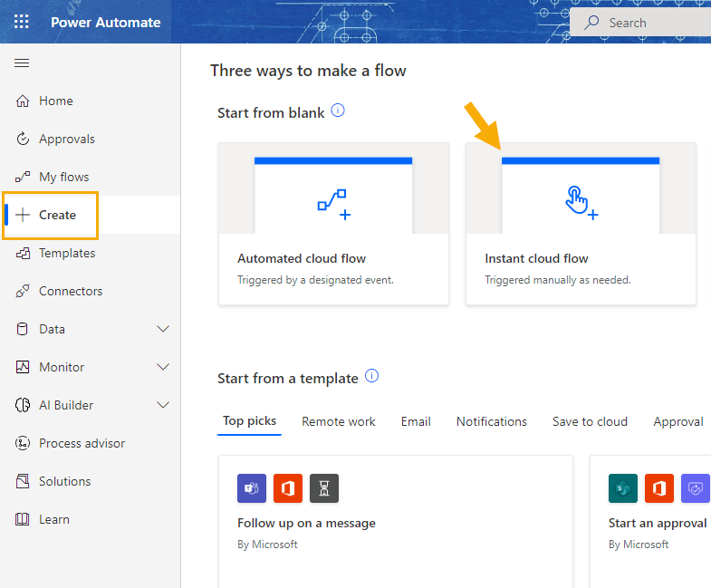Open My flows in the sidebar
This screenshot has width=711, height=588.
[91, 177]
